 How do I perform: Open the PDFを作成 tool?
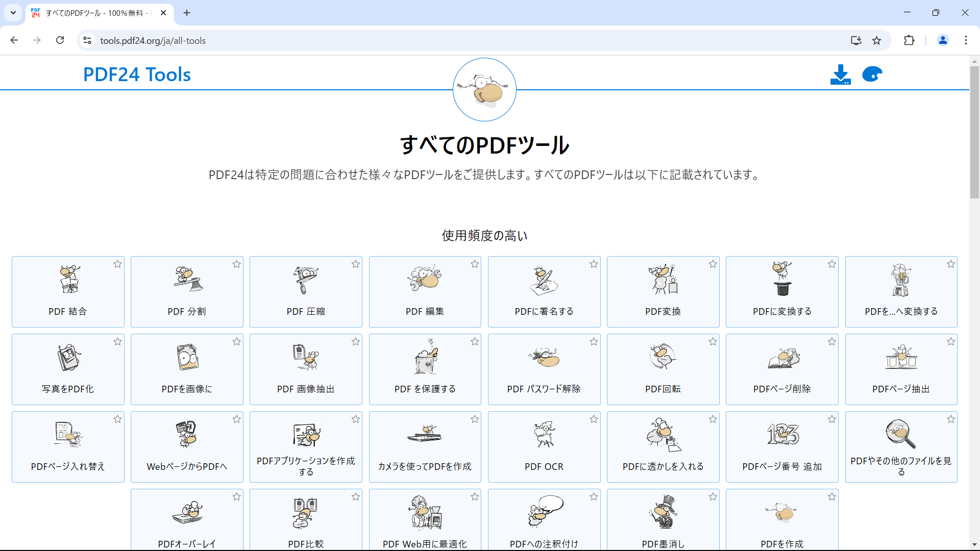point(782,519)
